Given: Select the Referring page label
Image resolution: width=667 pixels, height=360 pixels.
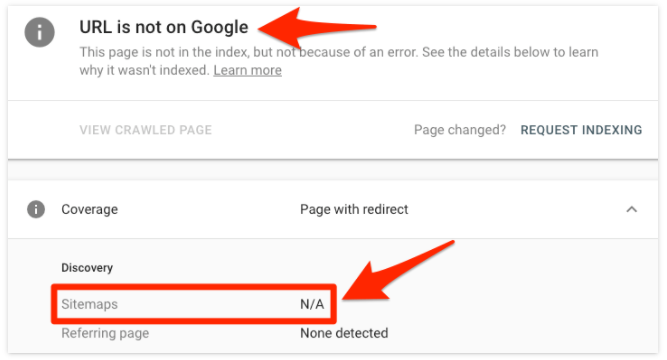Looking at the screenshot, I should pos(105,333).
